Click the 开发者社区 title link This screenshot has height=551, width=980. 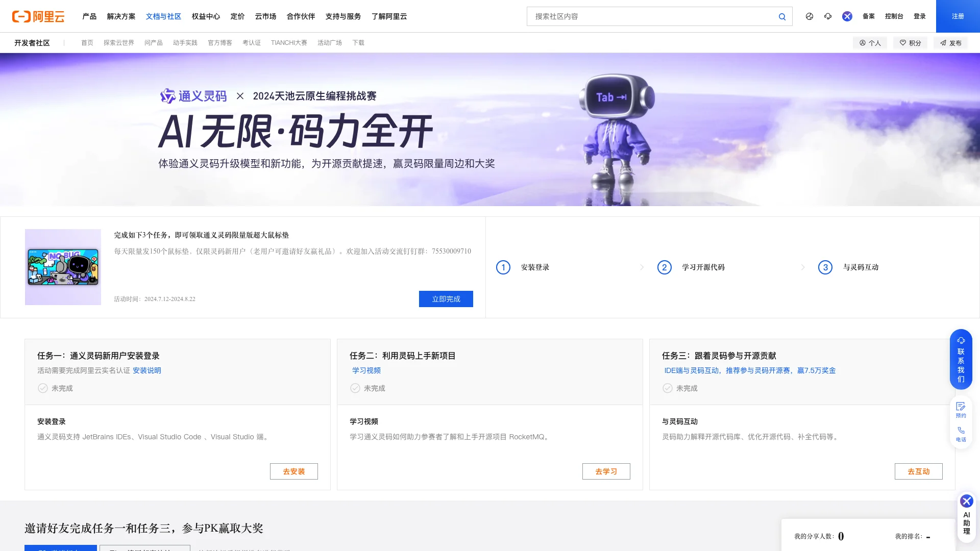click(x=32, y=43)
